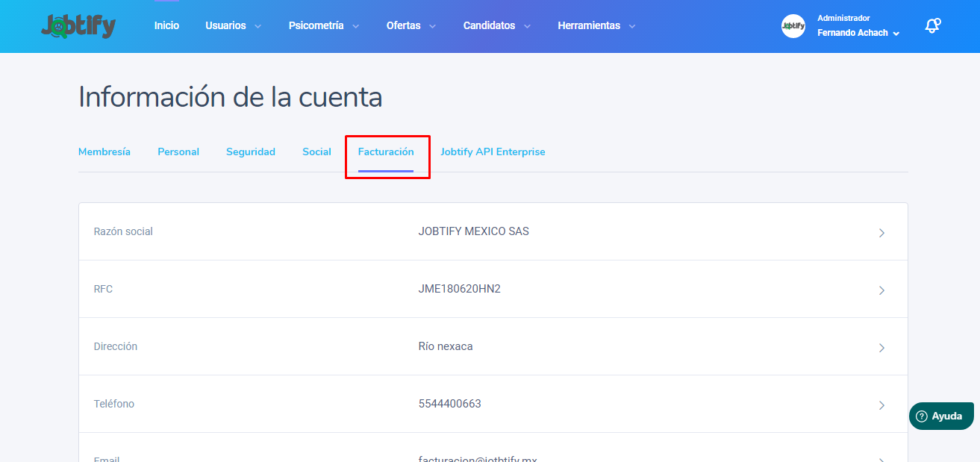
Task: Click the RFC value JME180620HN2
Action: coord(460,289)
